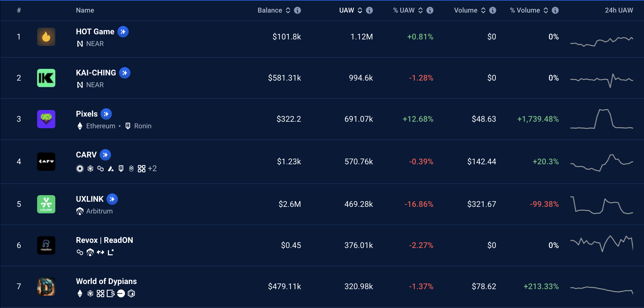Show info icon for the UAW column
This screenshot has width=644, height=308.
(x=369, y=10)
